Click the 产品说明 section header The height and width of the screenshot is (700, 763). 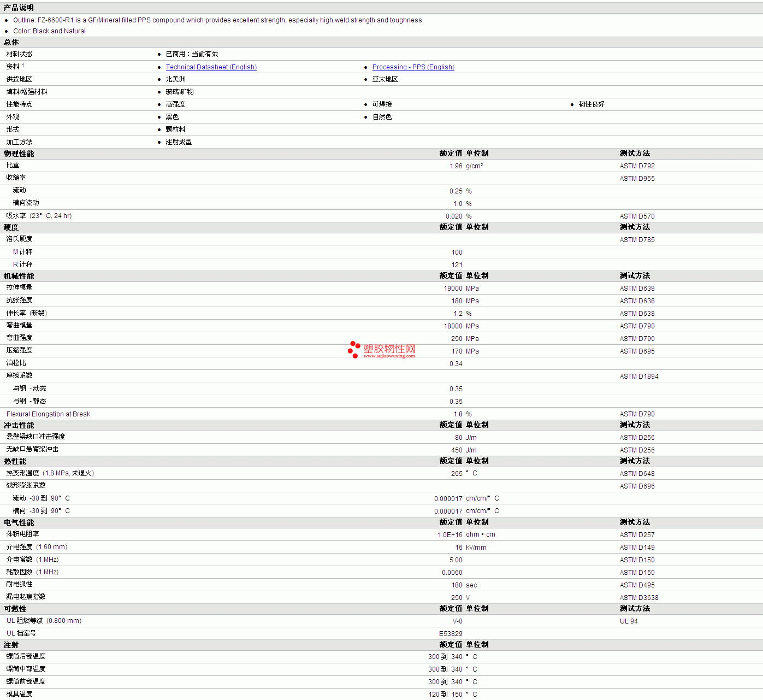(19, 8)
